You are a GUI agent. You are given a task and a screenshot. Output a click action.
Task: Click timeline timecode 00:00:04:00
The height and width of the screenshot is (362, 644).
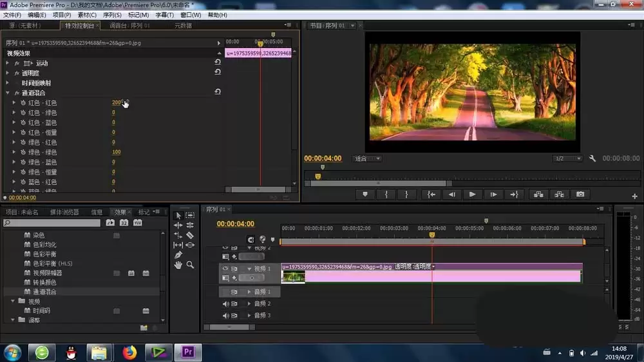(235, 224)
